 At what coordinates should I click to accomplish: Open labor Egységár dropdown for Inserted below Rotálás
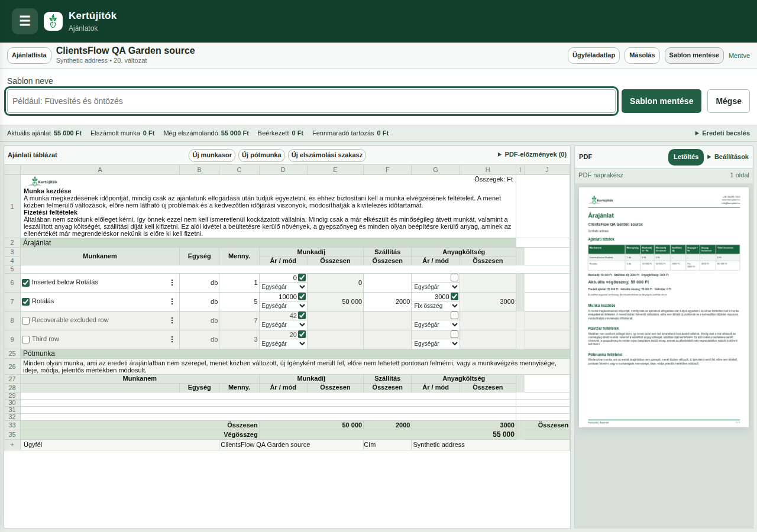pyautogui.click(x=283, y=287)
